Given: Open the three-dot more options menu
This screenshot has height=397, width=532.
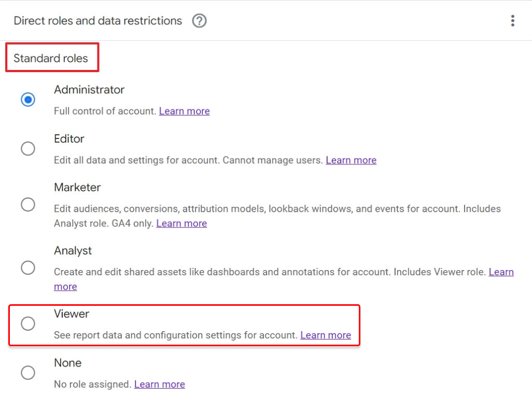Looking at the screenshot, I should (512, 21).
